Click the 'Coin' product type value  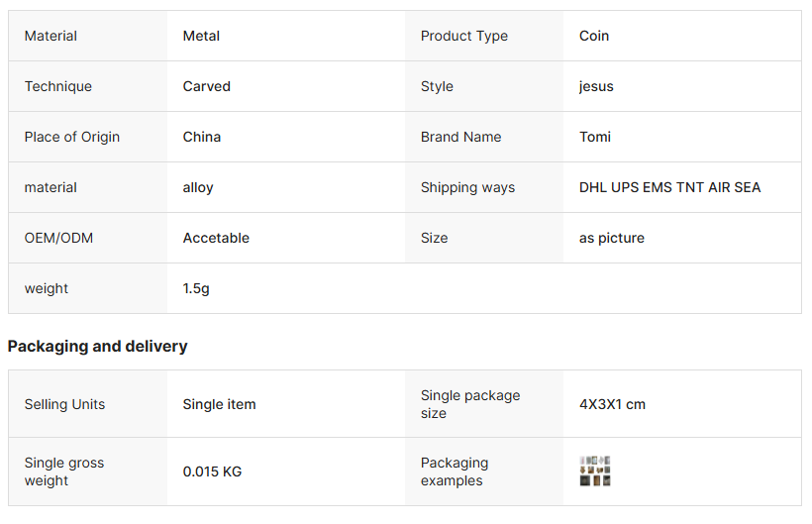594,36
